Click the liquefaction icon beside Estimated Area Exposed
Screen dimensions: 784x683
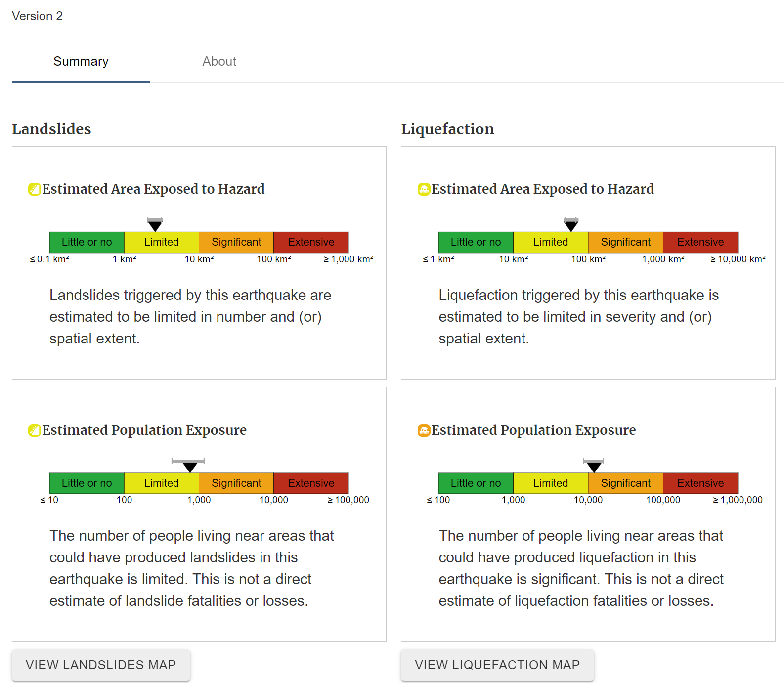[x=424, y=189]
